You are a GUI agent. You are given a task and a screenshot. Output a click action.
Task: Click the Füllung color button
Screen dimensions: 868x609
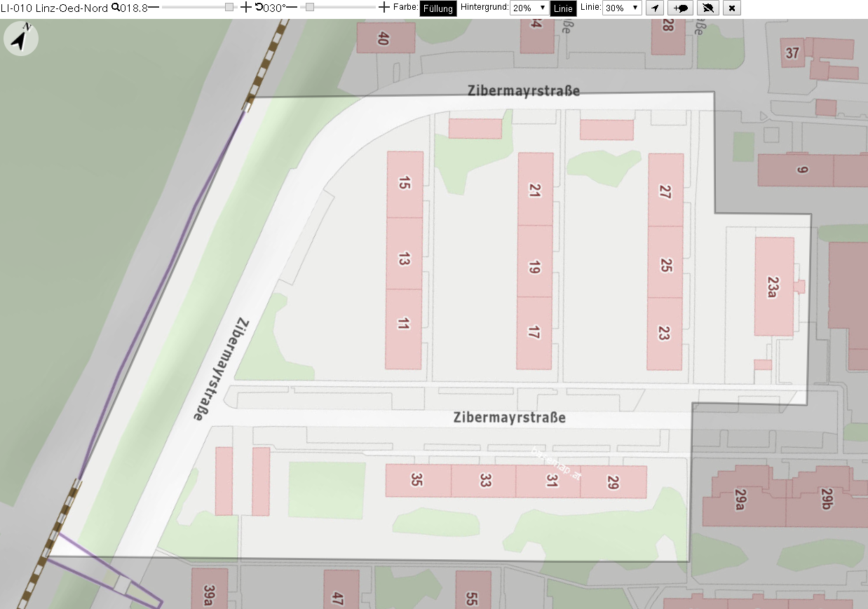(x=438, y=8)
